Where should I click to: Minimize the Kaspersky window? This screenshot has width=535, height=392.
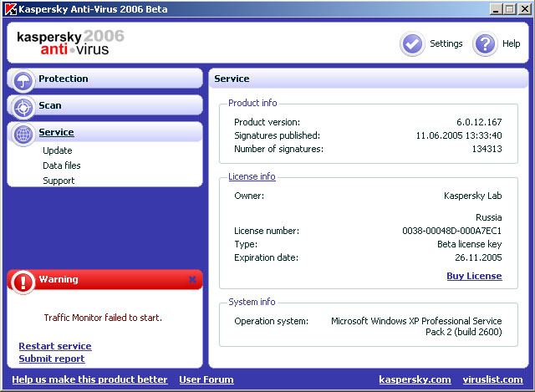coord(496,9)
